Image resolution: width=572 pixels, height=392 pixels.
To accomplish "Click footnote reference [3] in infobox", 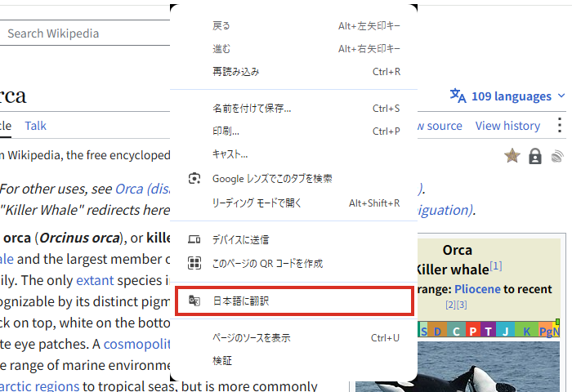I will [462, 305].
